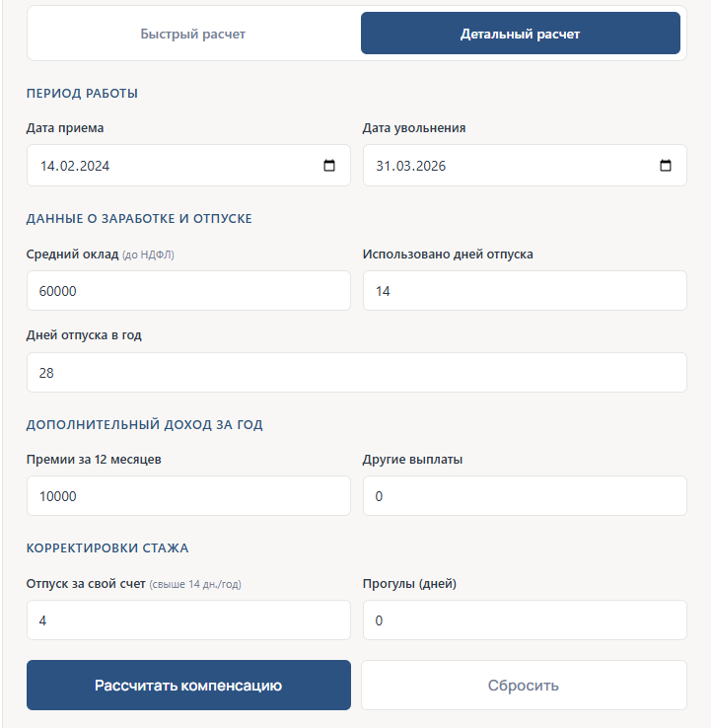Switch to Быстрый расчет tab
This screenshot has height=728, width=711.
[x=193, y=34]
